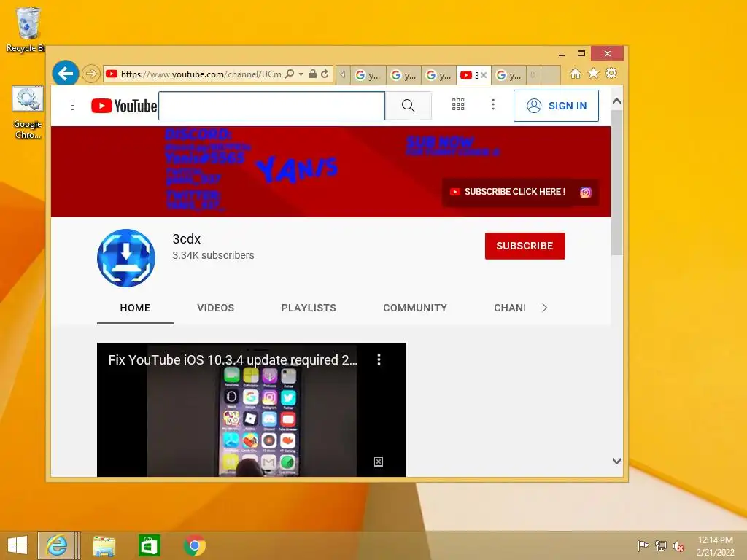
Task: Click the featured video title text
Action: point(233,360)
